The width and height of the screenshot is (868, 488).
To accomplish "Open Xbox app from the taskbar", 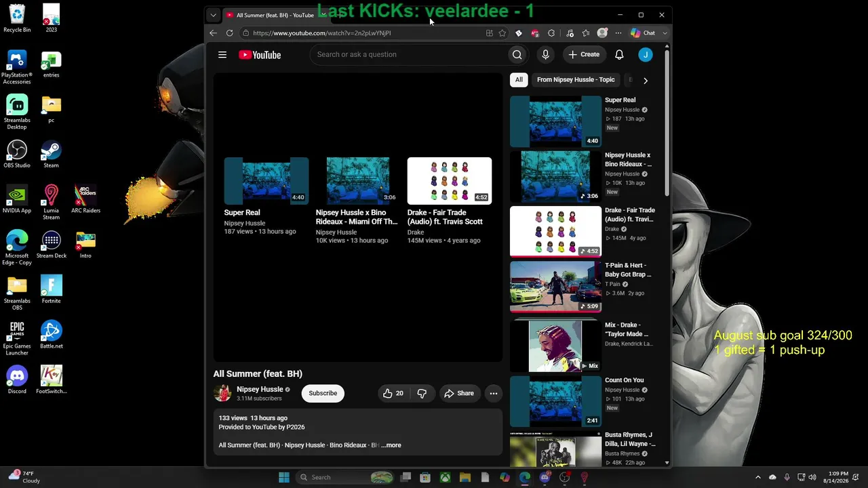I will pyautogui.click(x=446, y=477).
